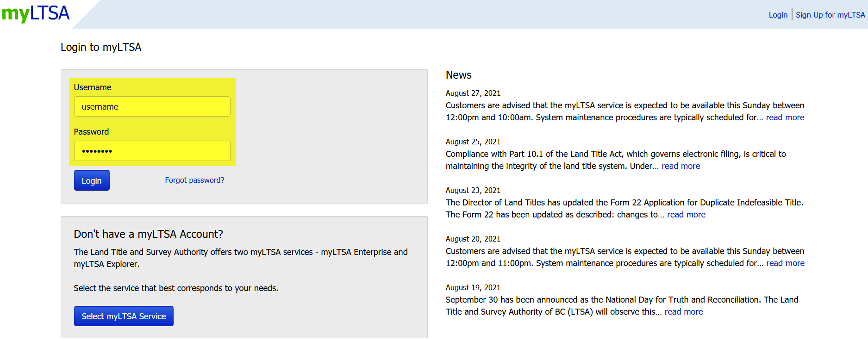The image size is (868, 341).
Task: Read more on August 27, 2021 news
Action: coord(785,118)
